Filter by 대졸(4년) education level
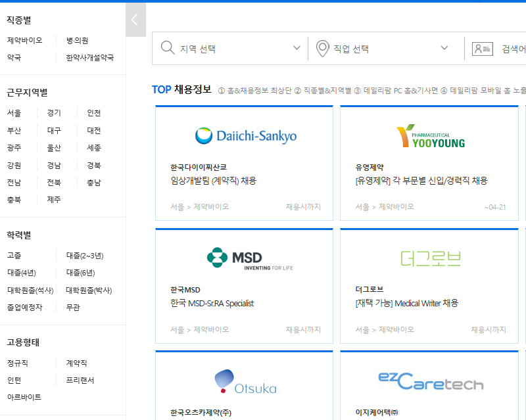The image size is (526, 420). coord(22,273)
